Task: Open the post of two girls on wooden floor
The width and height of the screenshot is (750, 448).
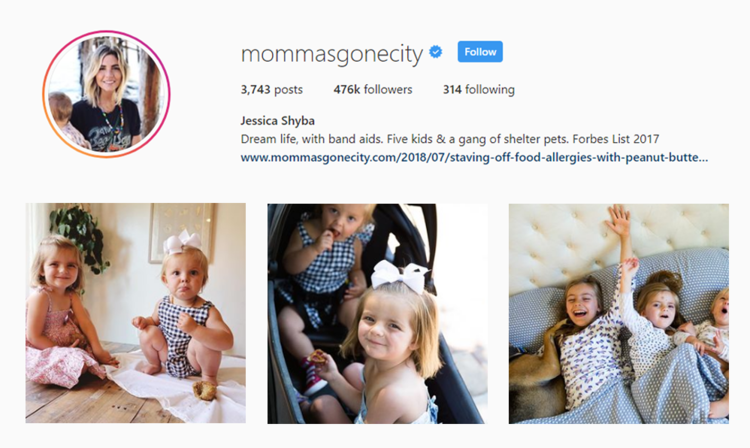Action: pyautogui.click(x=136, y=313)
